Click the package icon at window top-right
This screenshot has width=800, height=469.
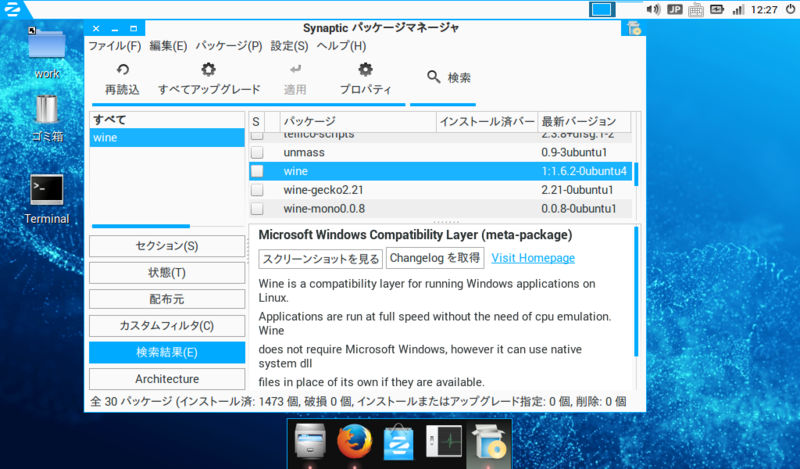point(634,28)
